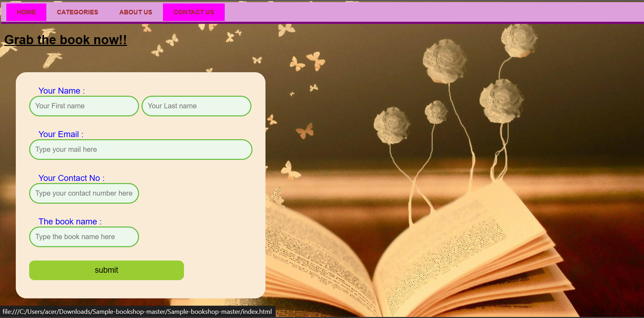This screenshot has height=318, width=644.
Task: Go to the CATEGORIES menu item
Action: tap(77, 12)
